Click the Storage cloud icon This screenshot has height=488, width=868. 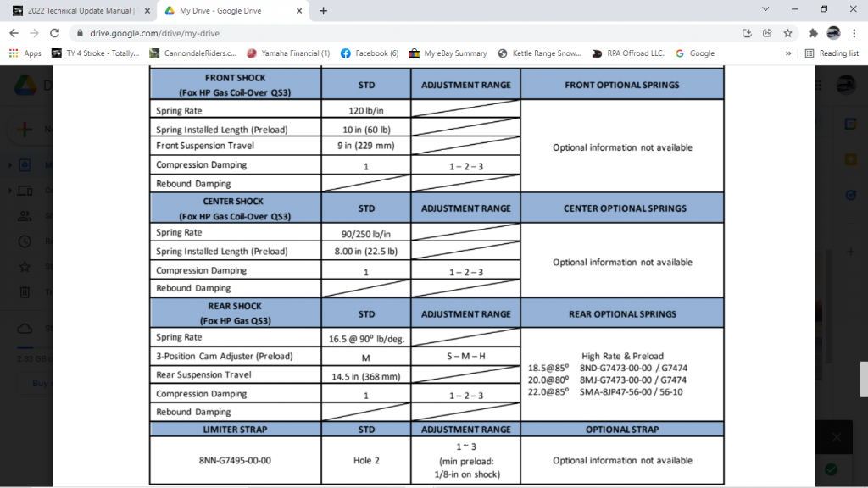coord(25,329)
